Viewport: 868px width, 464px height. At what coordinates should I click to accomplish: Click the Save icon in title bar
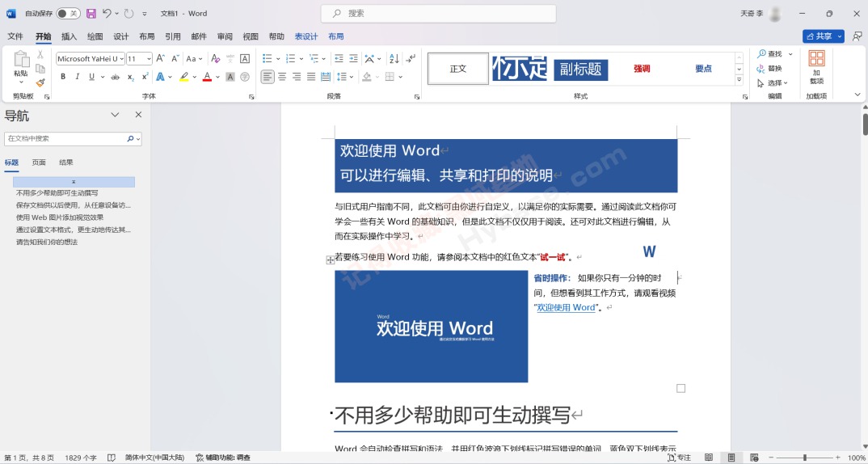91,13
